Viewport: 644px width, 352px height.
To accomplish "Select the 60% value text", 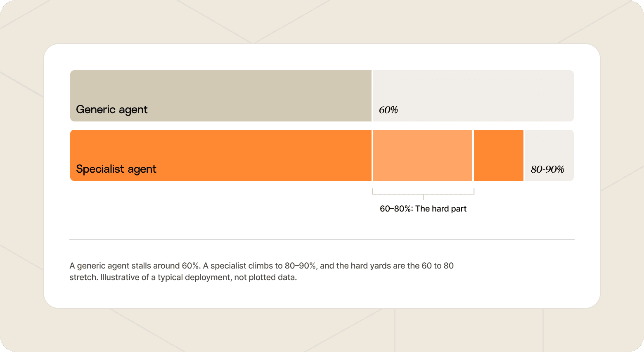I will pyautogui.click(x=388, y=110).
